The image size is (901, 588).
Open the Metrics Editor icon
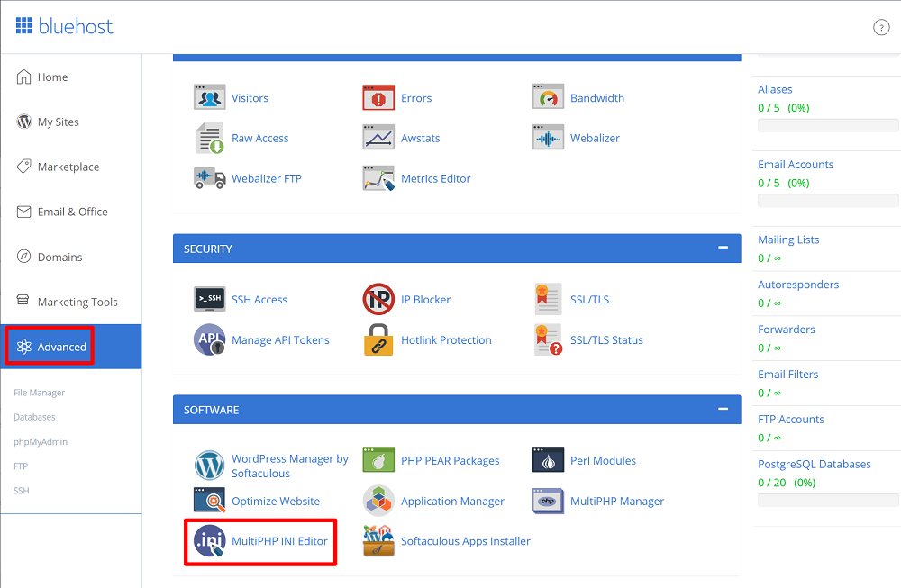378,178
